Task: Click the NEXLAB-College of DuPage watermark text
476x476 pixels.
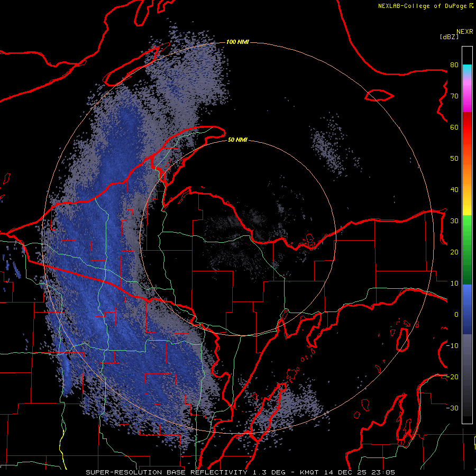Action: coord(425,6)
